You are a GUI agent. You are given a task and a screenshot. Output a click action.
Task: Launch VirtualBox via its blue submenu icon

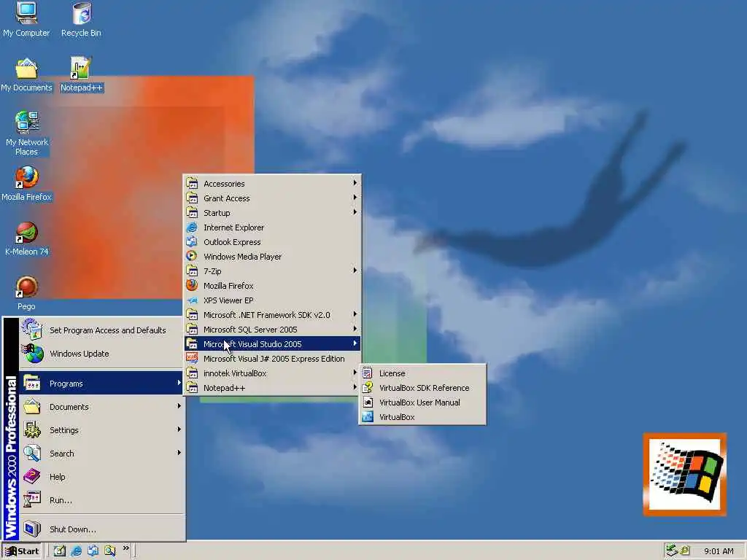[368, 417]
